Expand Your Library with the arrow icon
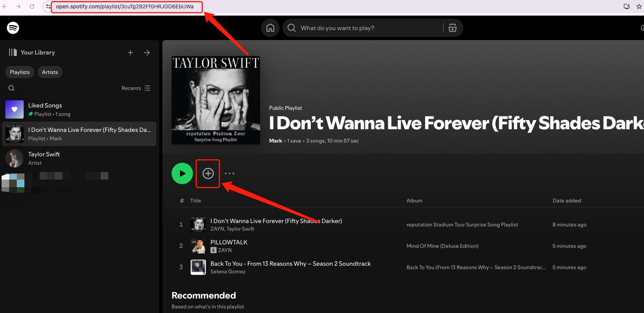This screenshot has height=313, width=644. pyautogui.click(x=147, y=53)
